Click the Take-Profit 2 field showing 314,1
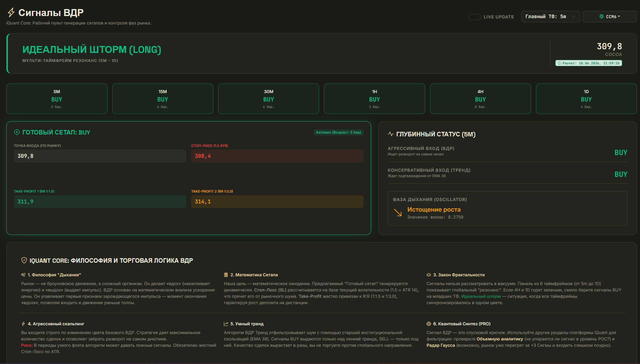The width and height of the screenshot is (640, 364). [x=277, y=202]
